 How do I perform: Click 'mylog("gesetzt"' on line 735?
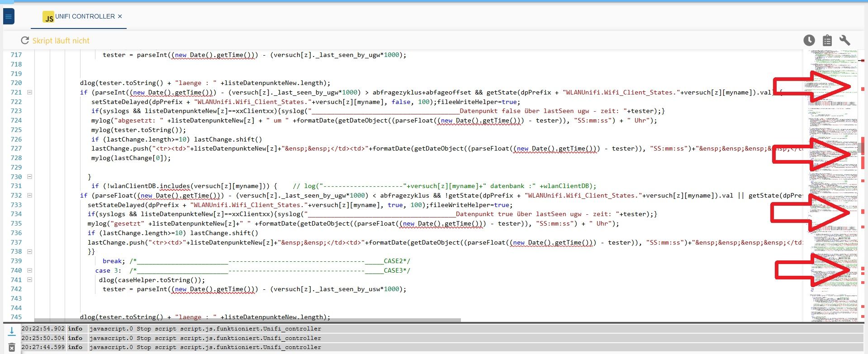[116, 223]
